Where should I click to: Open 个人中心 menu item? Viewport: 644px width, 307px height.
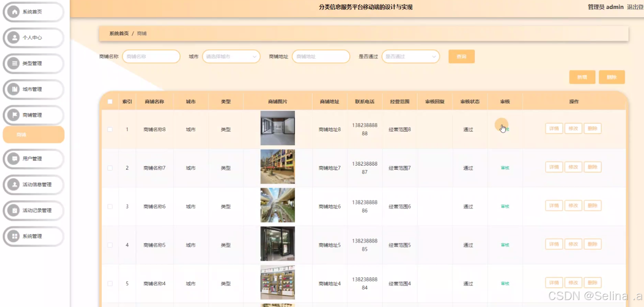click(x=34, y=38)
